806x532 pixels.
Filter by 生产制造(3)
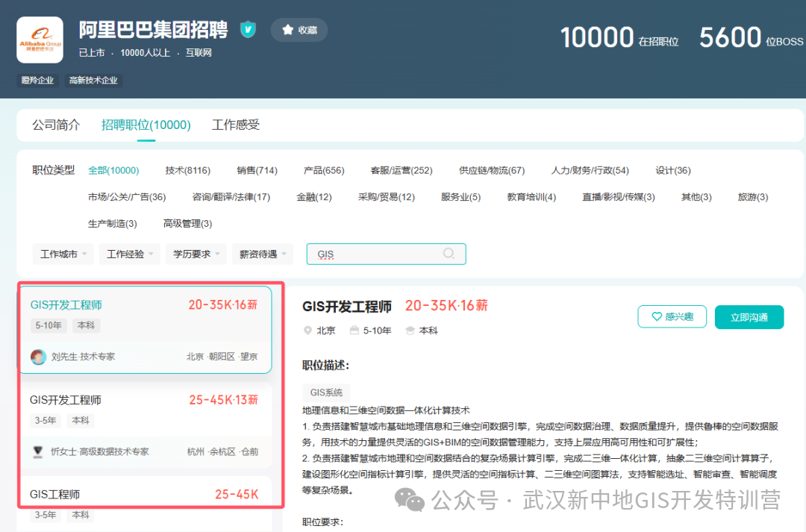pyautogui.click(x=113, y=224)
